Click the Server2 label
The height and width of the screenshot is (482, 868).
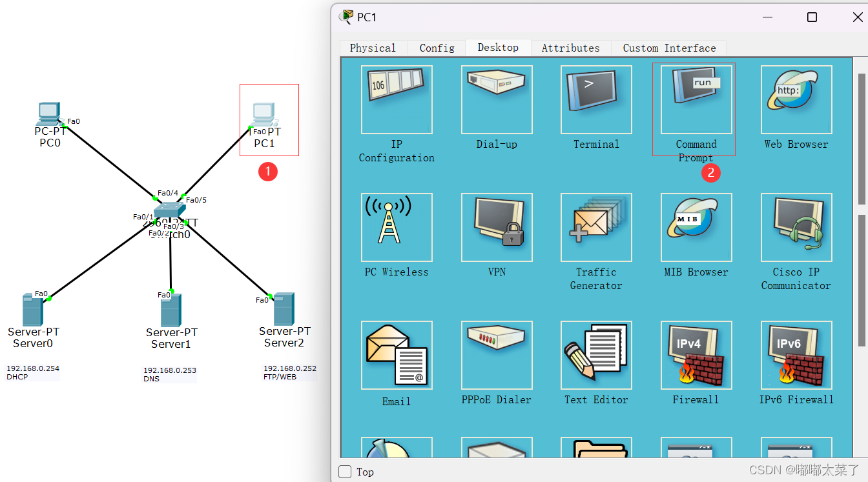point(284,343)
